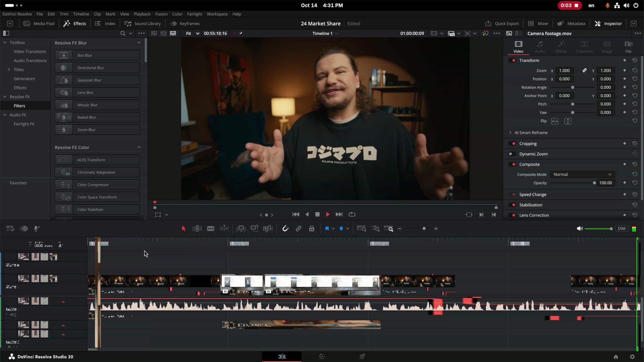Flip the clip horizontally

tap(555, 121)
